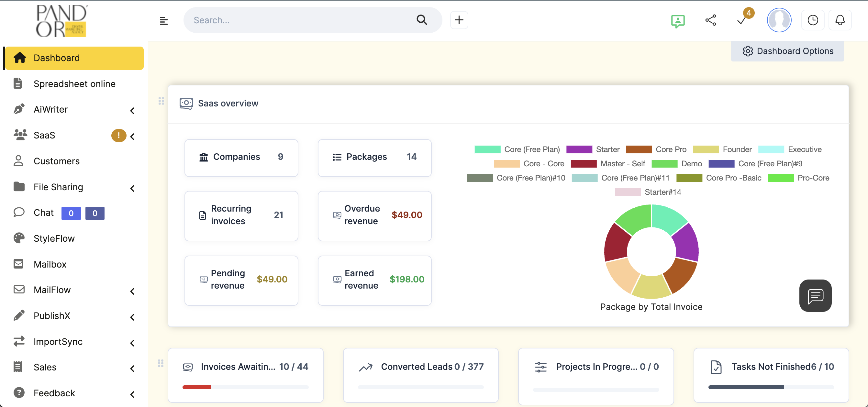Toggle Demo legend series
The width and height of the screenshot is (868, 407).
coord(677,163)
